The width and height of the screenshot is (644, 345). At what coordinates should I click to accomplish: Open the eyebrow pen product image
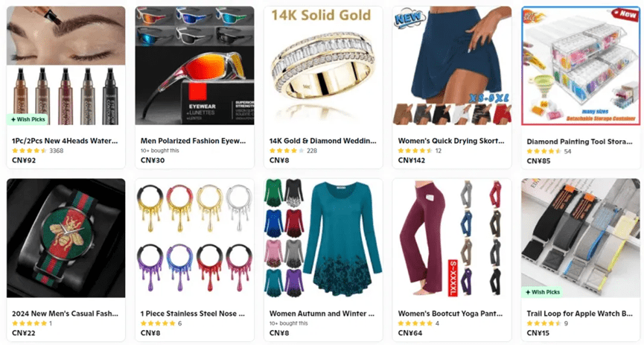66,66
